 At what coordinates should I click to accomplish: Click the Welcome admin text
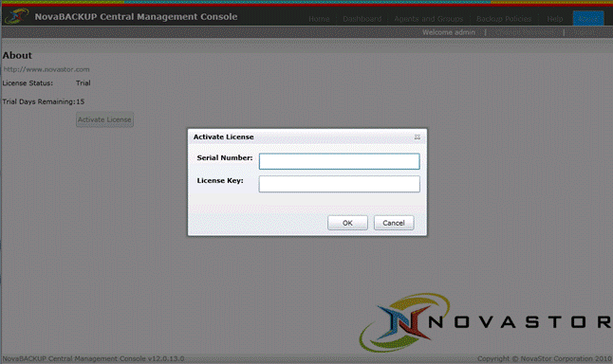click(x=449, y=32)
